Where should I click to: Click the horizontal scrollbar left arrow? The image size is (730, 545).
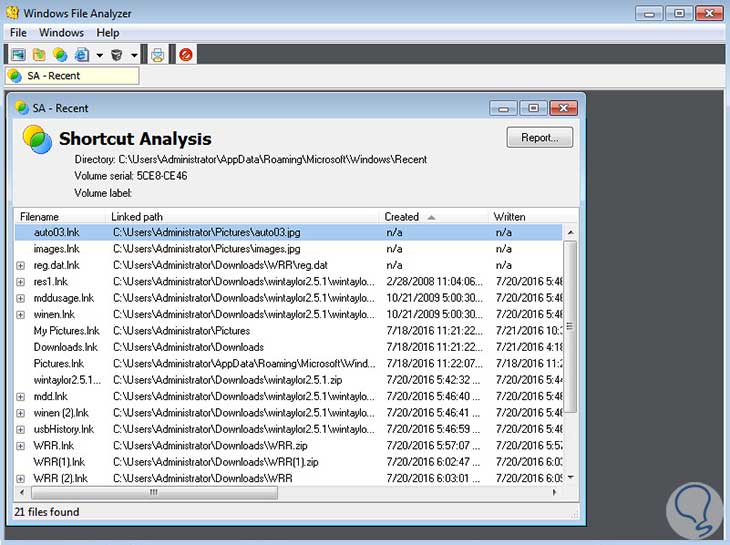point(21,492)
